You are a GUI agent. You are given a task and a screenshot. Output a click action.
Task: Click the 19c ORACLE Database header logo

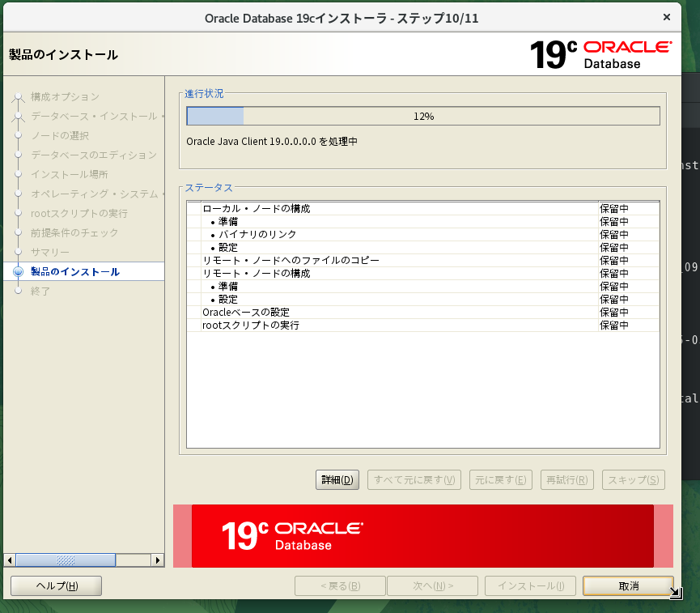(x=601, y=54)
